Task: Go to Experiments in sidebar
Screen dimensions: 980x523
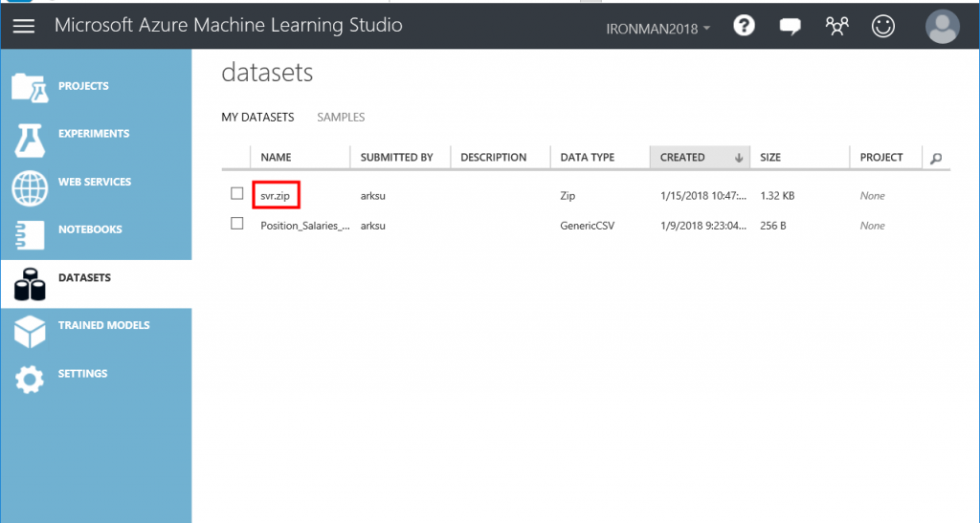Action: pos(94,134)
